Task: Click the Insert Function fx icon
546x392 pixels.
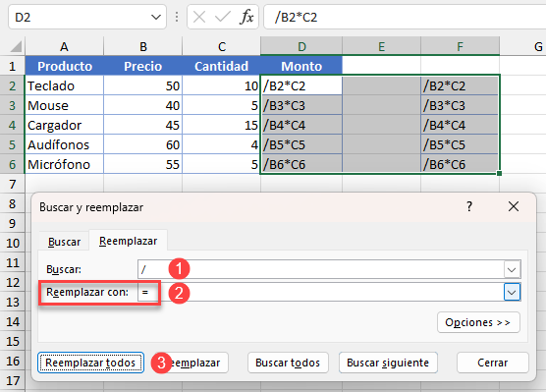Action: click(246, 17)
